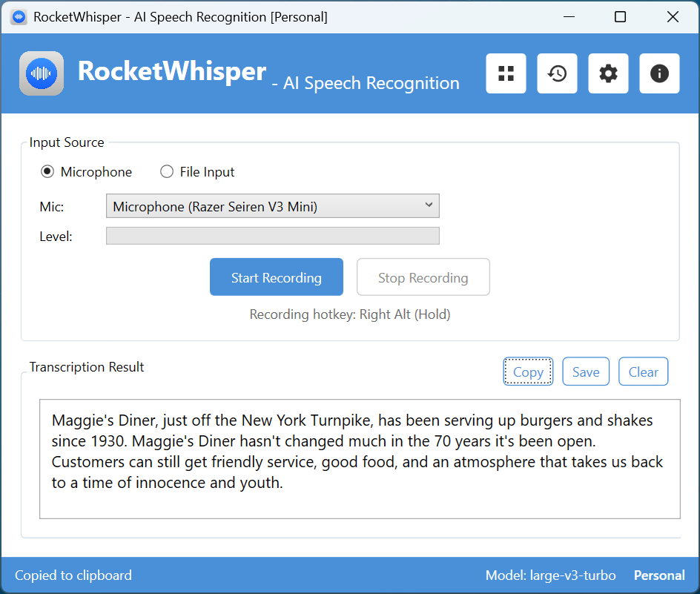This screenshot has height=594, width=700.
Task: Click the RocketWhisper waveform logo in header
Action: point(42,73)
